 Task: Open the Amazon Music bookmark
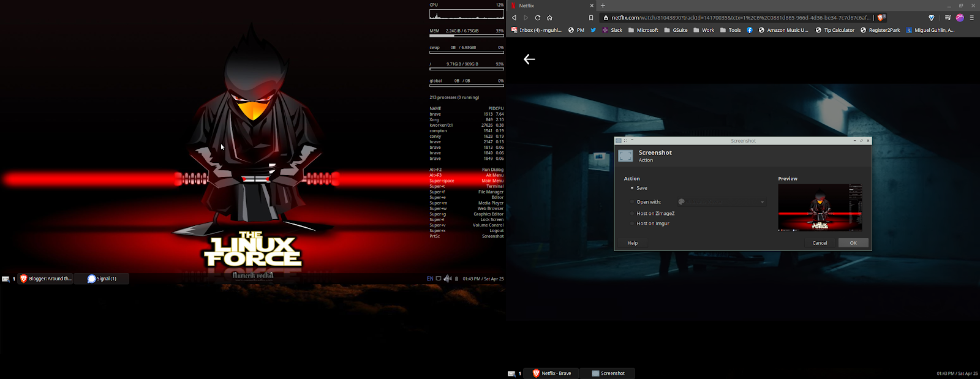click(x=783, y=30)
